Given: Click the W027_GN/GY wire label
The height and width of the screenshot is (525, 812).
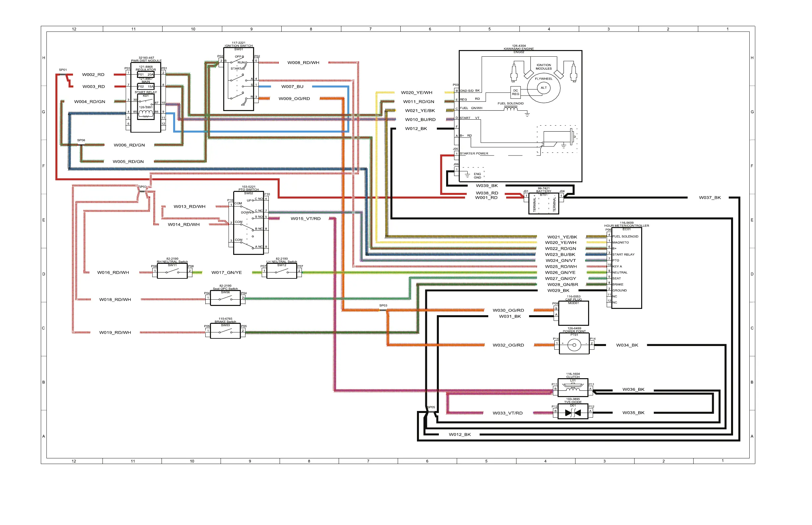Looking at the screenshot, I should (561, 278).
